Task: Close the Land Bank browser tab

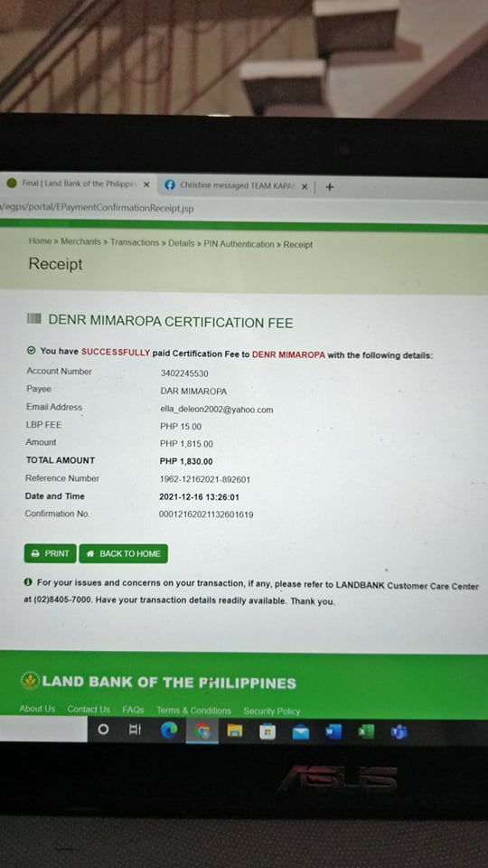Action: 146,184
